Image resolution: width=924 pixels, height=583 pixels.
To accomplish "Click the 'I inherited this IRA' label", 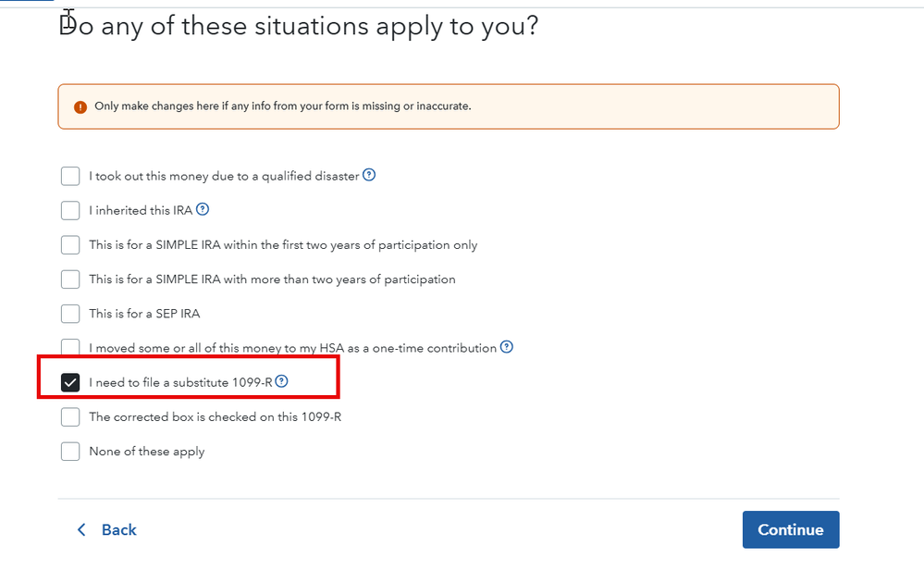I will pyautogui.click(x=141, y=210).
